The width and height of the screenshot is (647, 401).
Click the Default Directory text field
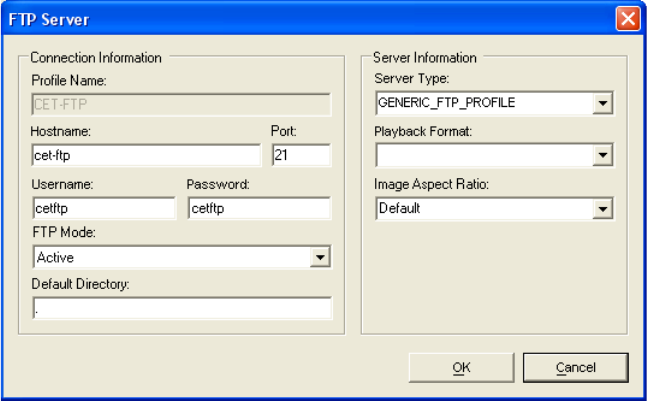[181, 309]
